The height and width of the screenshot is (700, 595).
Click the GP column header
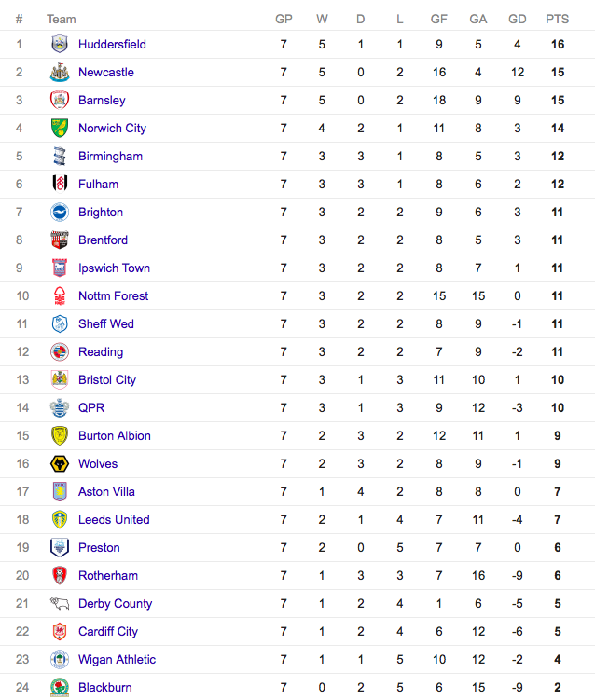tap(284, 20)
